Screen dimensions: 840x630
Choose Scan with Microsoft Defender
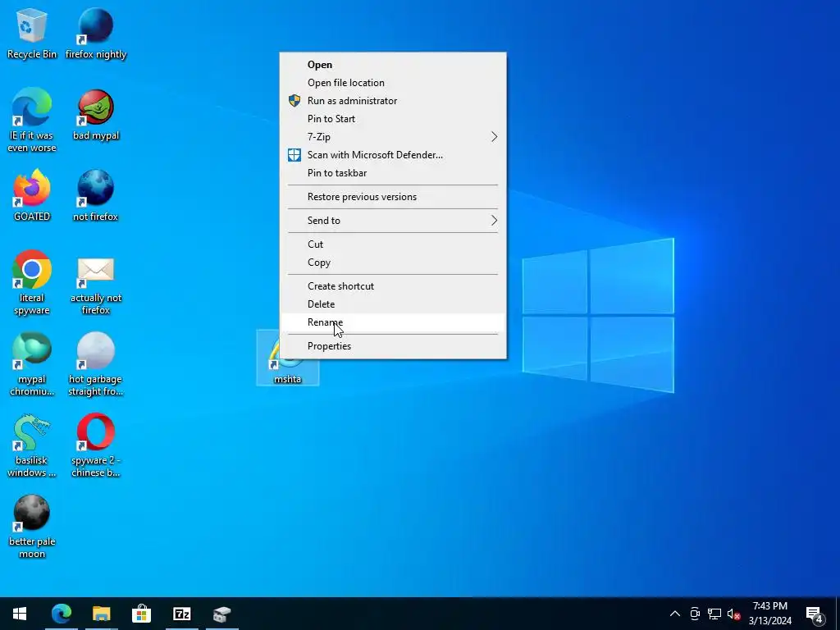(x=393, y=155)
